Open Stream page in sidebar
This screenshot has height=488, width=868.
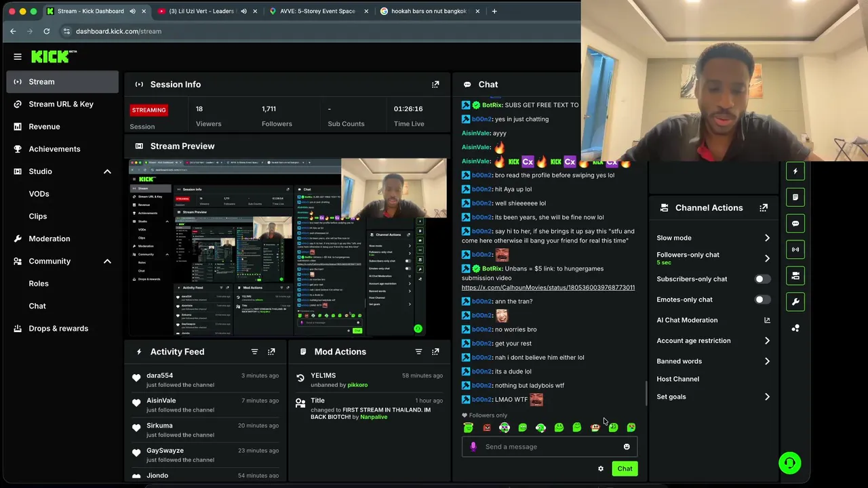pos(62,82)
